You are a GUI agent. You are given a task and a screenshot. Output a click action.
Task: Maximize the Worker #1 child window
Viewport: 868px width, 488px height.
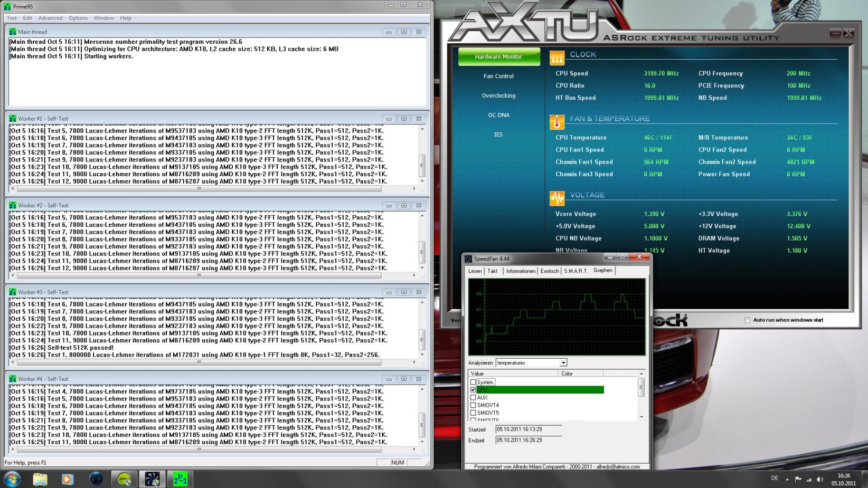404,119
